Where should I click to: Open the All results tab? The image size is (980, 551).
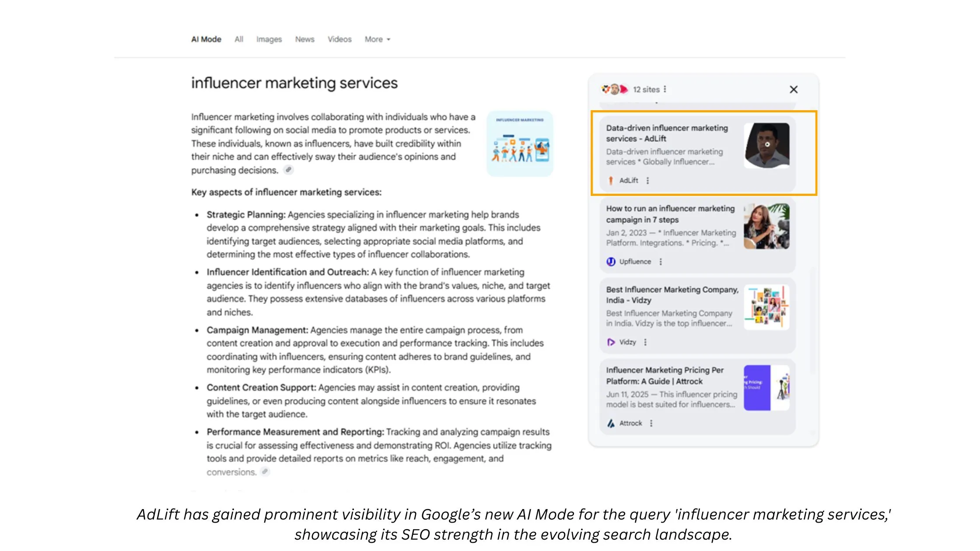click(x=239, y=39)
